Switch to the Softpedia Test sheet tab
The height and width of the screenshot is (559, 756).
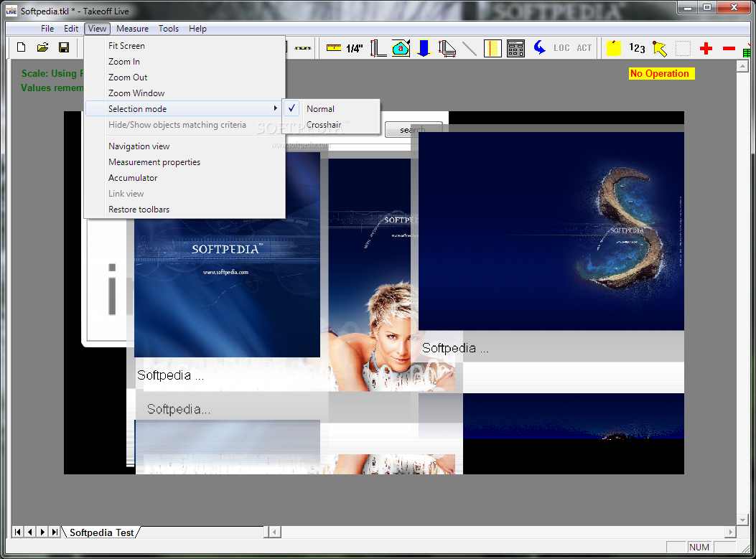click(x=102, y=532)
